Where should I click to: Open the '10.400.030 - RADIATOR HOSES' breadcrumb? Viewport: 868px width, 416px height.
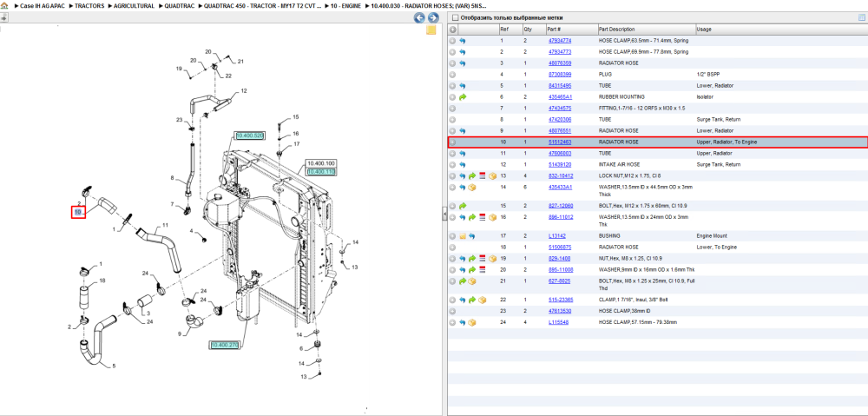pos(429,5)
